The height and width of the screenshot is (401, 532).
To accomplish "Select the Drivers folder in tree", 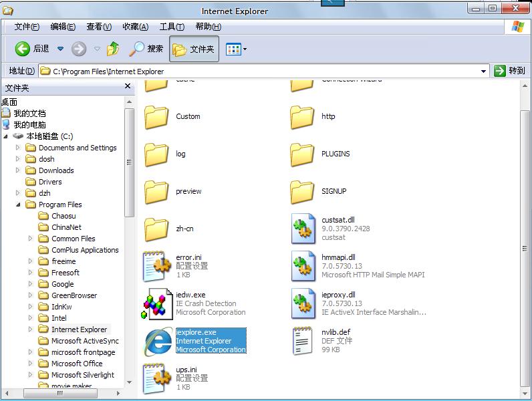I will point(50,182).
